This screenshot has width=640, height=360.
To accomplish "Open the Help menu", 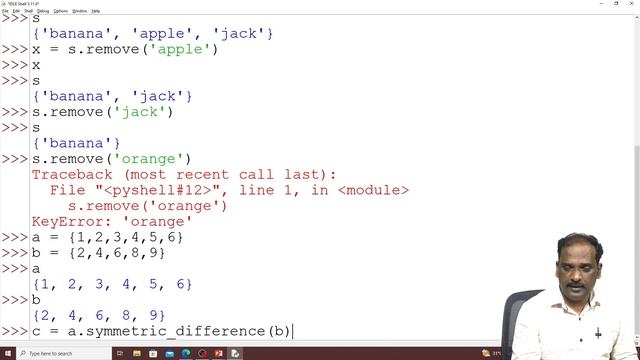I will 96,11.
